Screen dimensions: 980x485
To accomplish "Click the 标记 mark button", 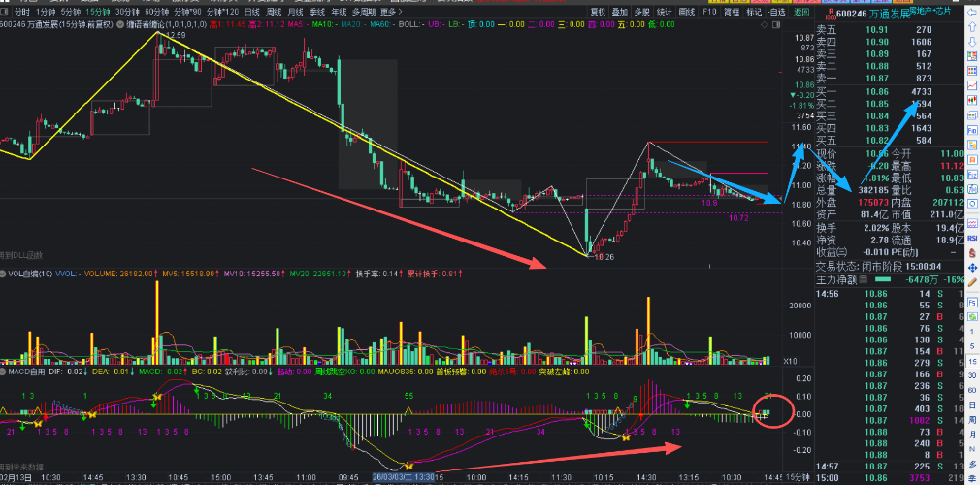I will (x=754, y=12).
